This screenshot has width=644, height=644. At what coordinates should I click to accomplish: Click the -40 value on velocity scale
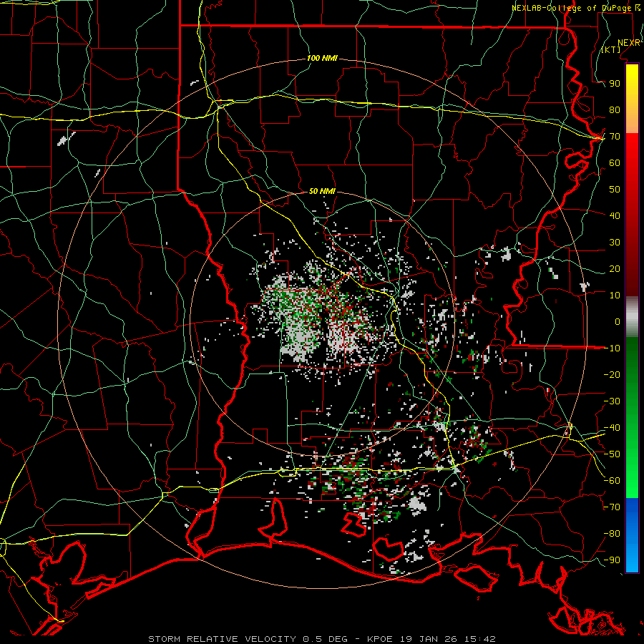pyautogui.click(x=612, y=428)
